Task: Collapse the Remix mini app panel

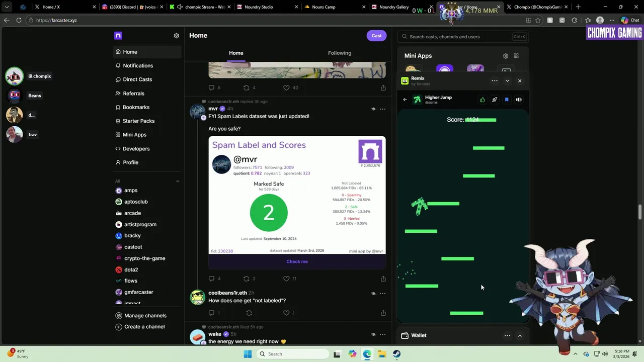Action: pos(507,80)
